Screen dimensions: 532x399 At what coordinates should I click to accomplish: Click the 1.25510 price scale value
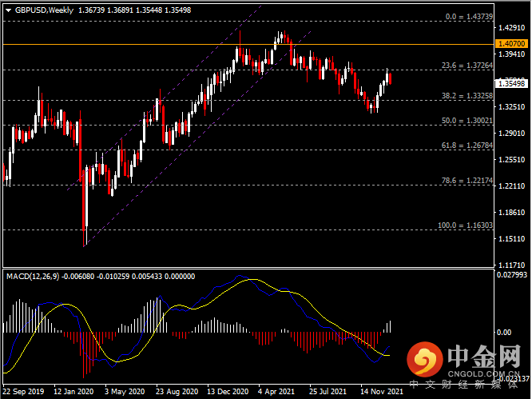tap(511, 160)
